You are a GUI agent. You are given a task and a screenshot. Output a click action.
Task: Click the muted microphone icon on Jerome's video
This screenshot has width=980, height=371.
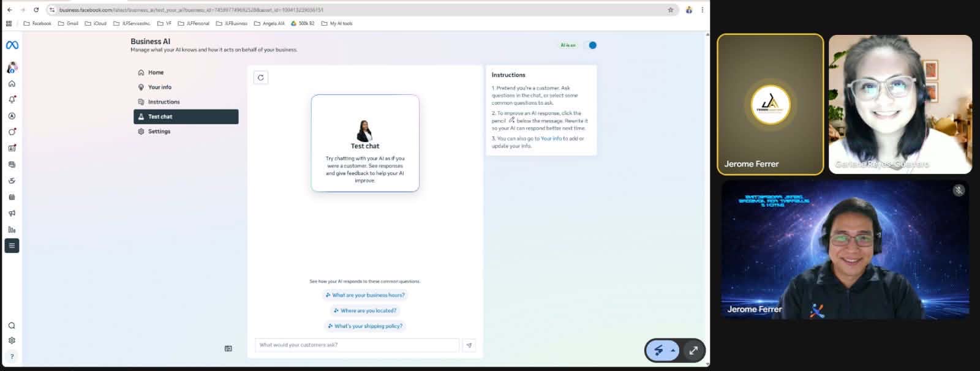959,190
